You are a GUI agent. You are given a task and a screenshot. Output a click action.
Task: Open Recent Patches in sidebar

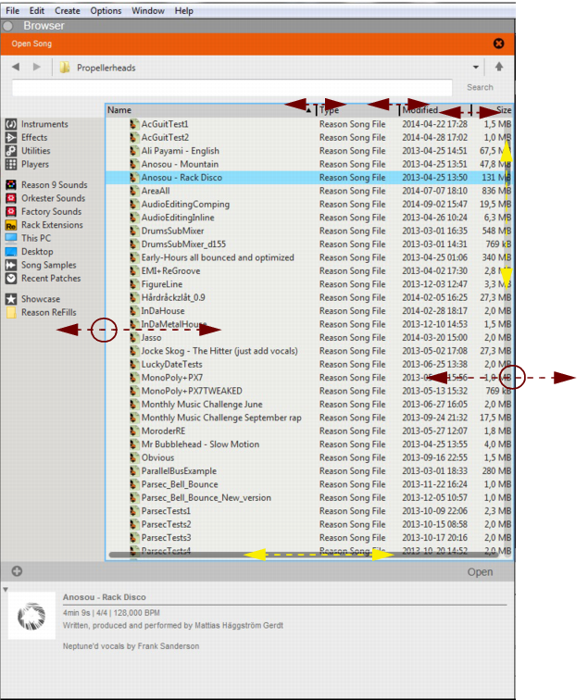(x=11, y=278)
